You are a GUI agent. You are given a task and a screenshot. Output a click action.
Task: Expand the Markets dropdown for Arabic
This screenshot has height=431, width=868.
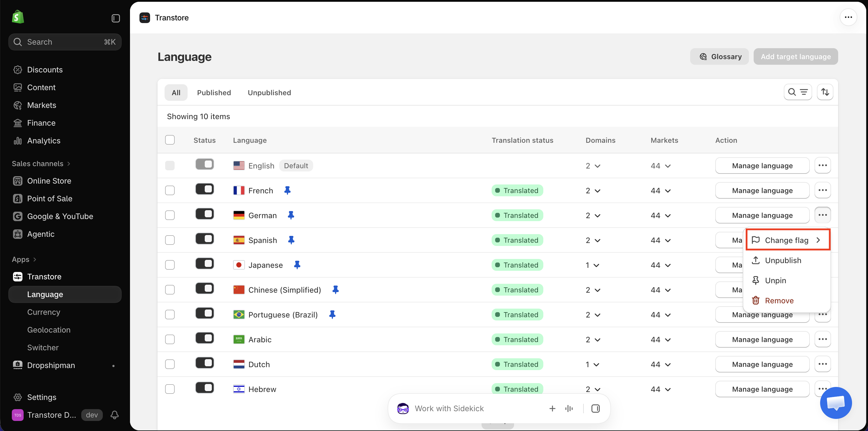coord(660,340)
